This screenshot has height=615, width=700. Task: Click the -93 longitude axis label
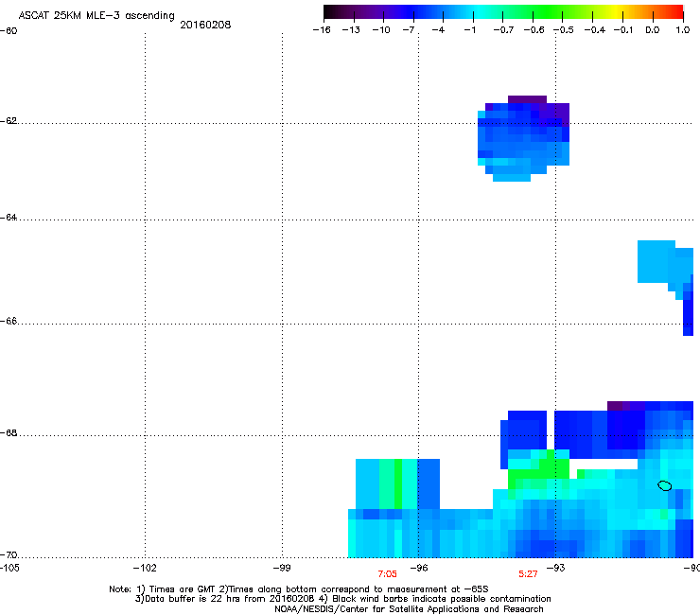point(556,568)
